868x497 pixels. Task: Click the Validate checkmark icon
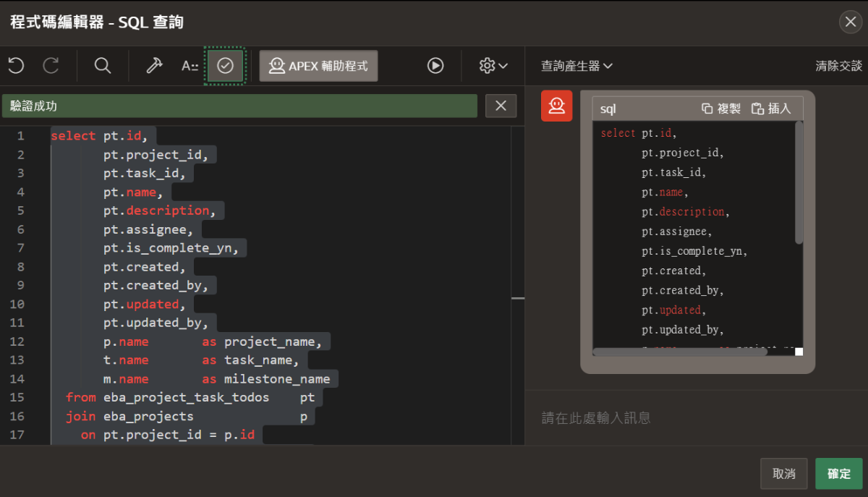(225, 66)
